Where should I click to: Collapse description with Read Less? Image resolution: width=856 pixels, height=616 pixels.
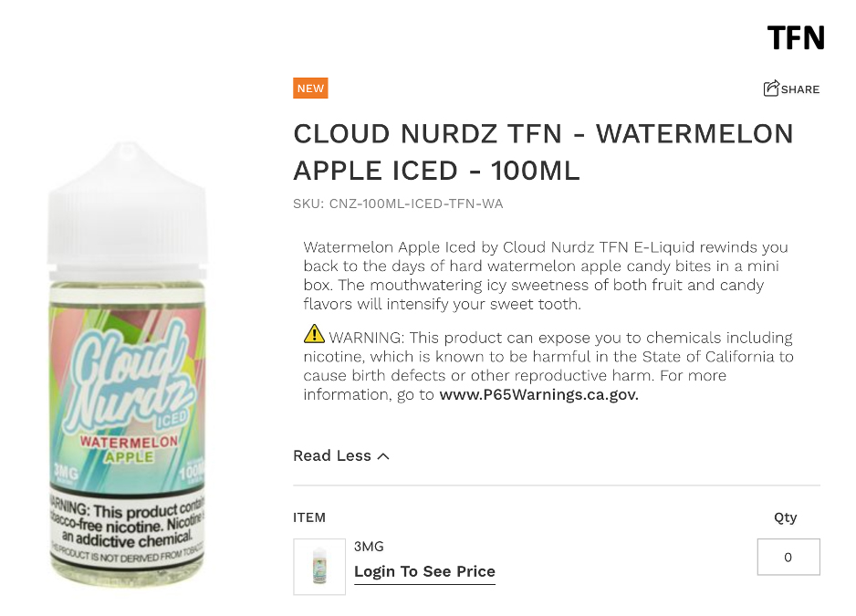pos(341,455)
